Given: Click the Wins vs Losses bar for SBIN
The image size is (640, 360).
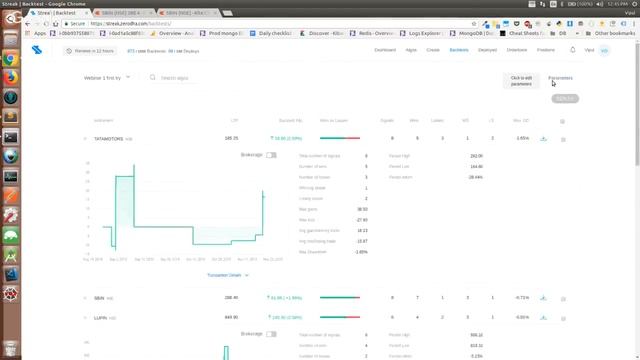Looking at the screenshot, I should 340,298.
